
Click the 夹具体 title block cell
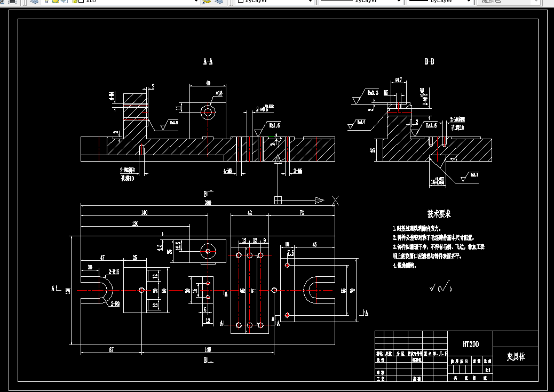(516, 356)
